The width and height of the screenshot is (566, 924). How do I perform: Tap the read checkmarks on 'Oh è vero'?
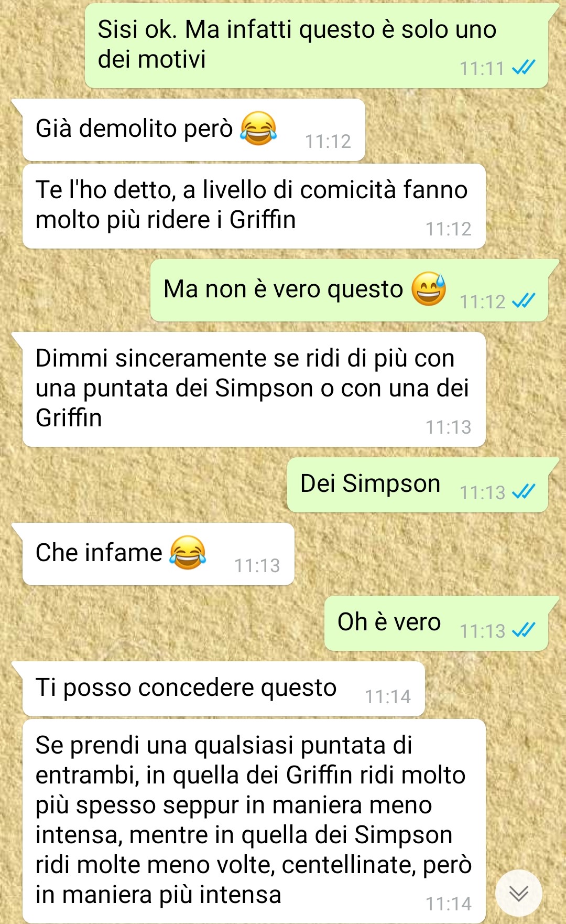pos(524,630)
